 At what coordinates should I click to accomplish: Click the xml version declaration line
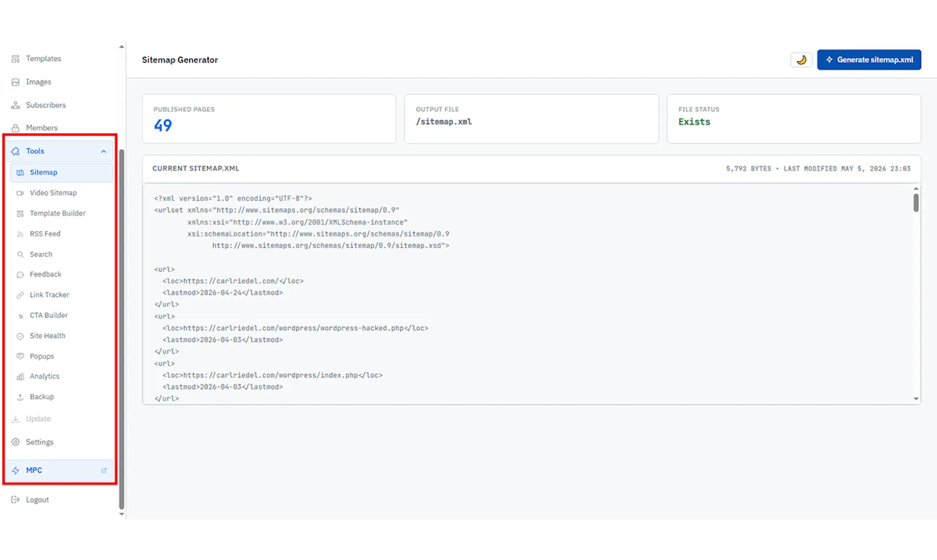[x=233, y=198]
